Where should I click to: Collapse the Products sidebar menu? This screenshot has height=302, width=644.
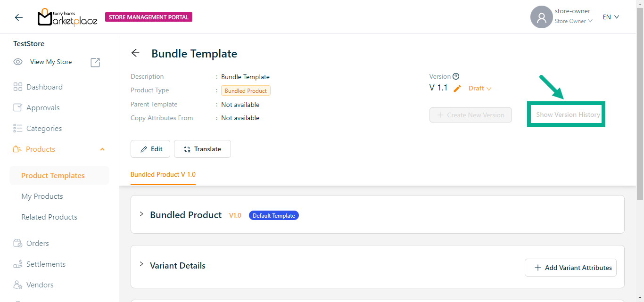pos(102,149)
